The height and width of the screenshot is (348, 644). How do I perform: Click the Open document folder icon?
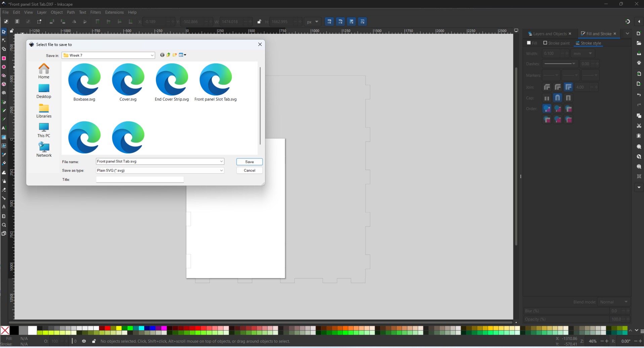pos(639,43)
